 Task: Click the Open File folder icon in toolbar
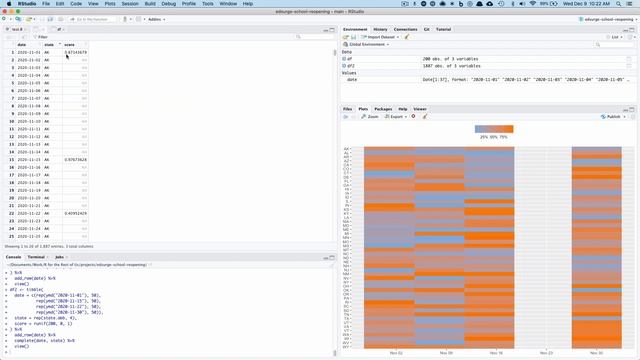pos(29,19)
